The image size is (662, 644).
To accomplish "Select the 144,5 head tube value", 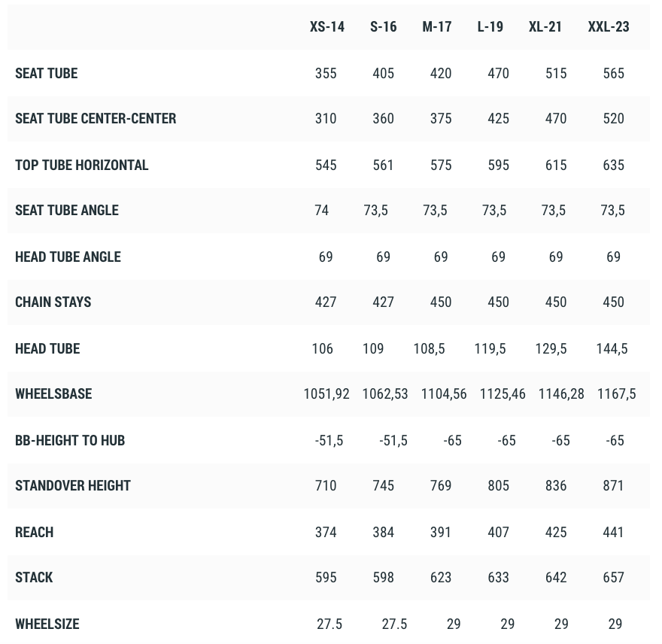I will (612, 349).
